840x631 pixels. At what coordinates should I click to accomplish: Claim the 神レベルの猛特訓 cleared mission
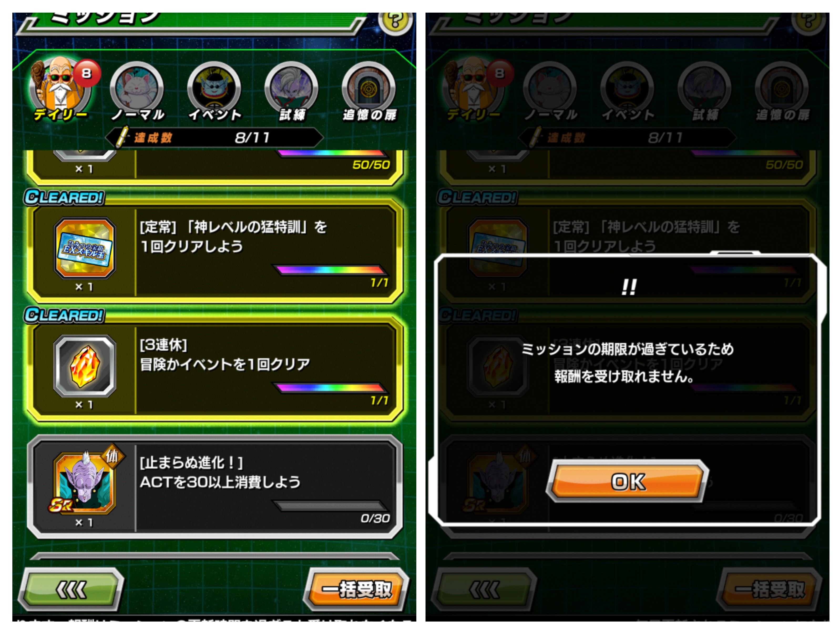click(215, 252)
